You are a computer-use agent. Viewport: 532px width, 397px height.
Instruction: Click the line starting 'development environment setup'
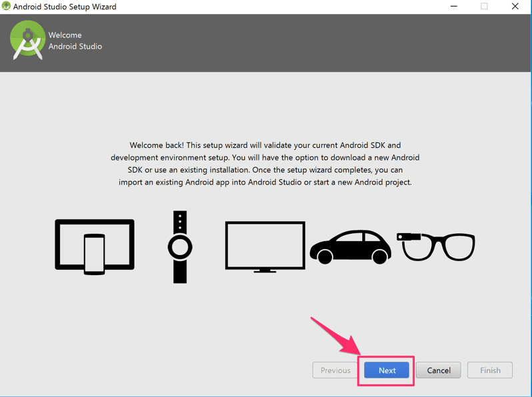265,158
